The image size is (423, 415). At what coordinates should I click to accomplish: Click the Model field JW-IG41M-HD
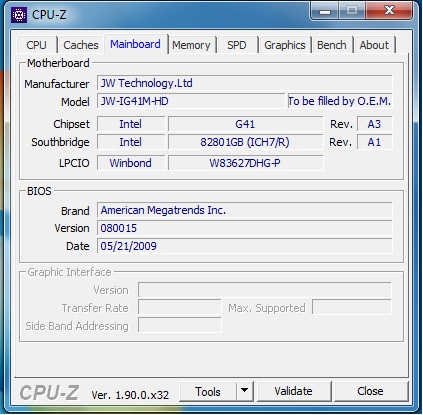191,101
